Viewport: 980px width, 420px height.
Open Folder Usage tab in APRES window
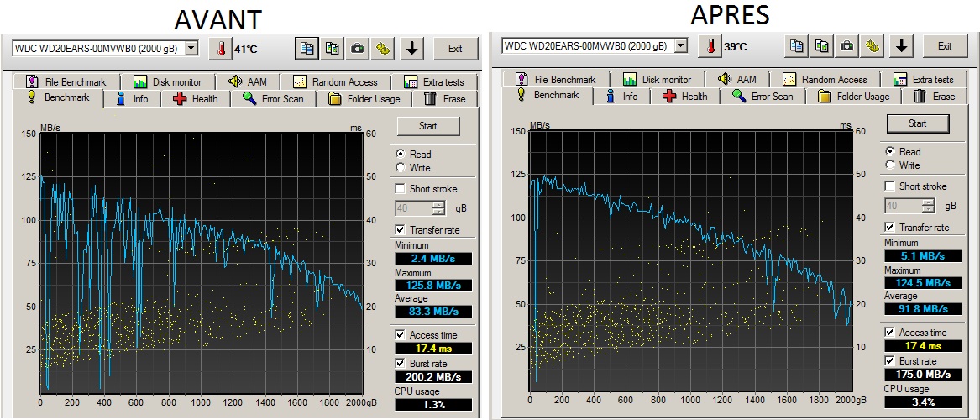click(x=853, y=97)
